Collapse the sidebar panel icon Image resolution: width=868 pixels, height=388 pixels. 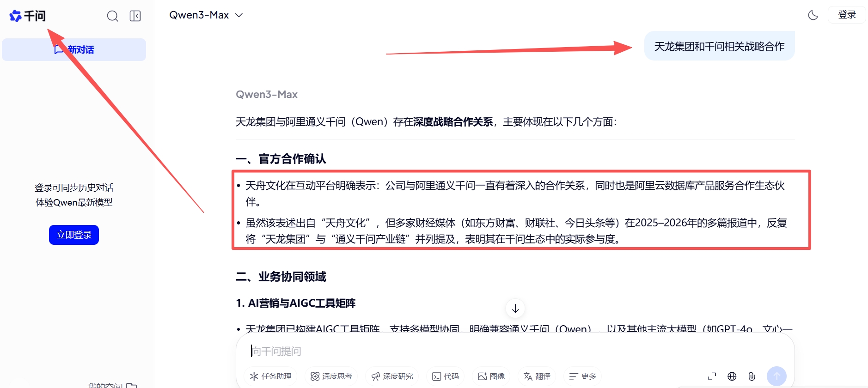tap(135, 16)
